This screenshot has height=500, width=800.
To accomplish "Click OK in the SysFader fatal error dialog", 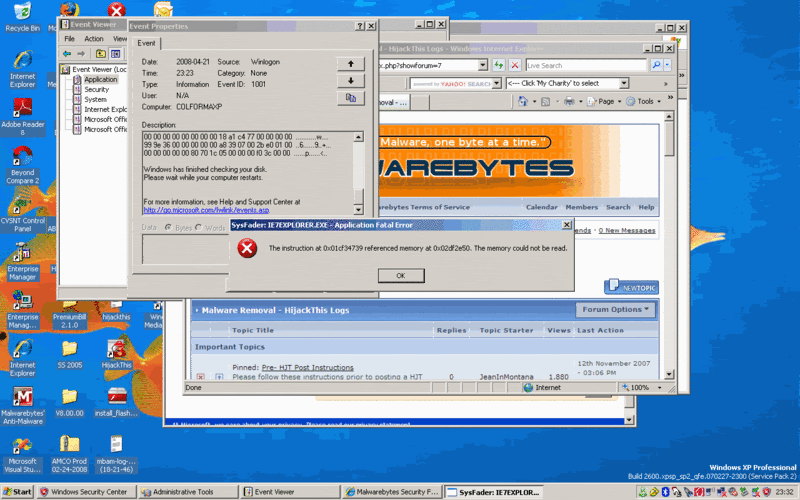I will (401, 276).
